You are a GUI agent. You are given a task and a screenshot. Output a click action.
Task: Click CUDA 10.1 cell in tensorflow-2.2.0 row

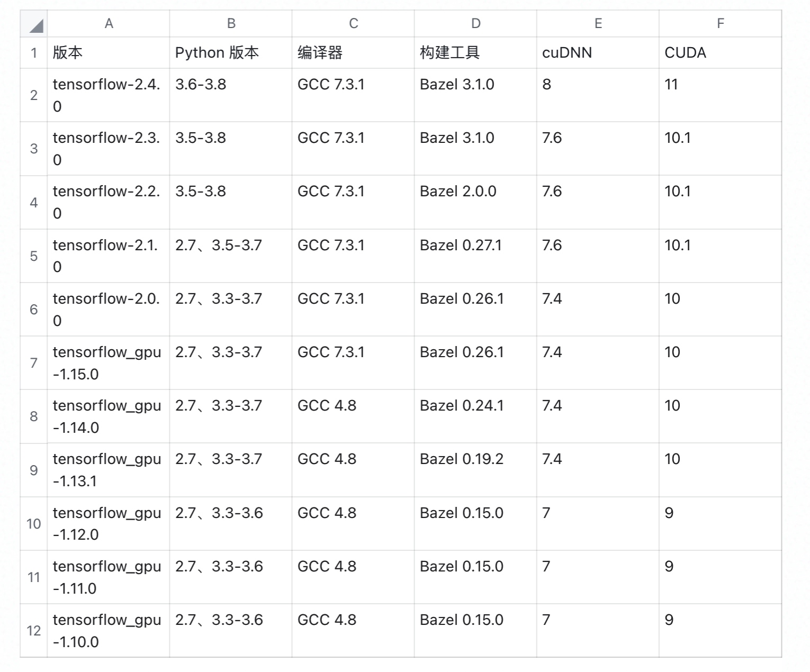(x=720, y=203)
